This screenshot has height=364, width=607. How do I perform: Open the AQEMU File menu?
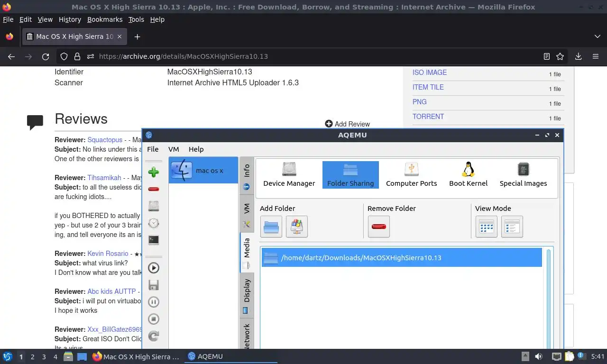153,149
